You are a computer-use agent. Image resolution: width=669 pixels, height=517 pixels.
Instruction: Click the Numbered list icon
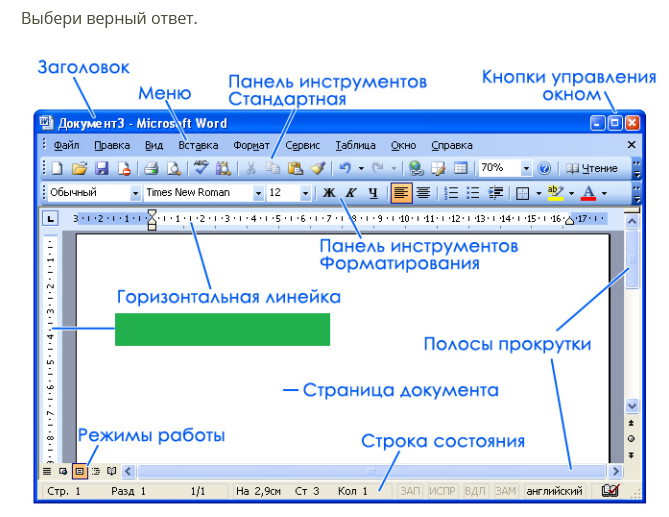pos(451,193)
